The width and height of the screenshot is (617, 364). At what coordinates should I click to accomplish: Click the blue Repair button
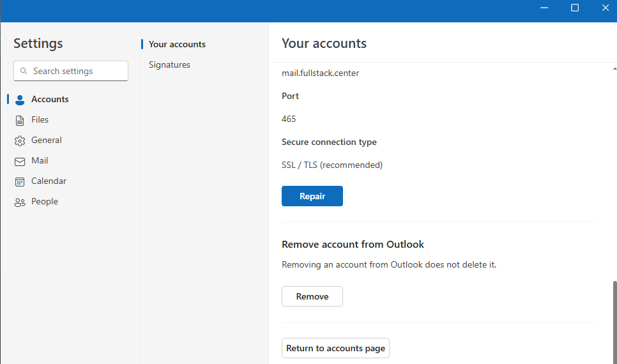312,196
